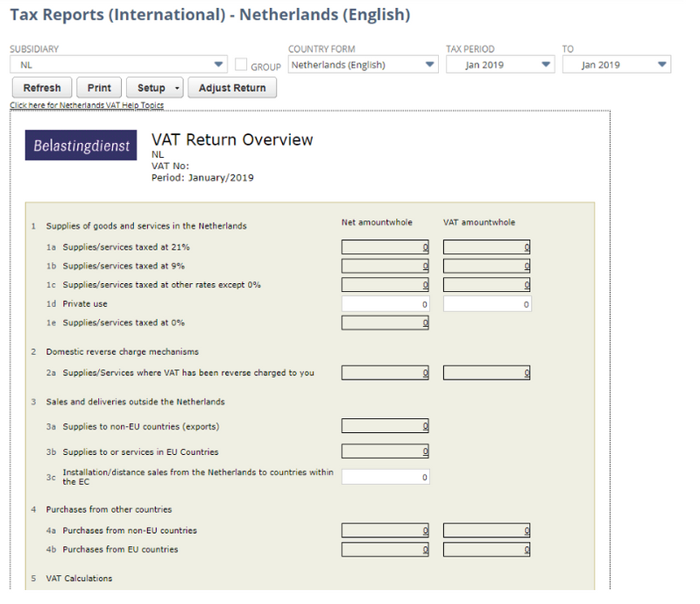The width and height of the screenshot is (700, 604).
Task: Click the 1d Private use VAT amount field
Action: pos(487,304)
